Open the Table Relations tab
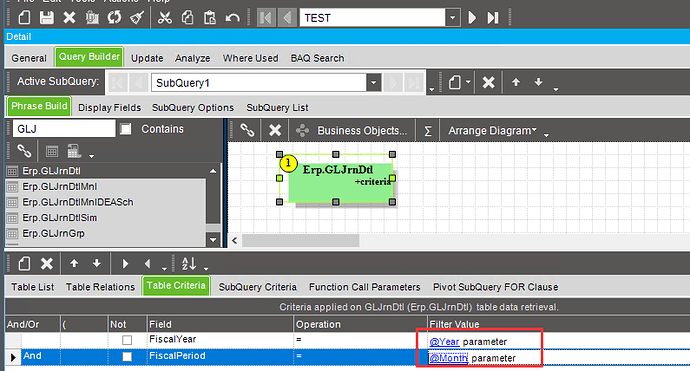690x371 pixels. point(100,287)
